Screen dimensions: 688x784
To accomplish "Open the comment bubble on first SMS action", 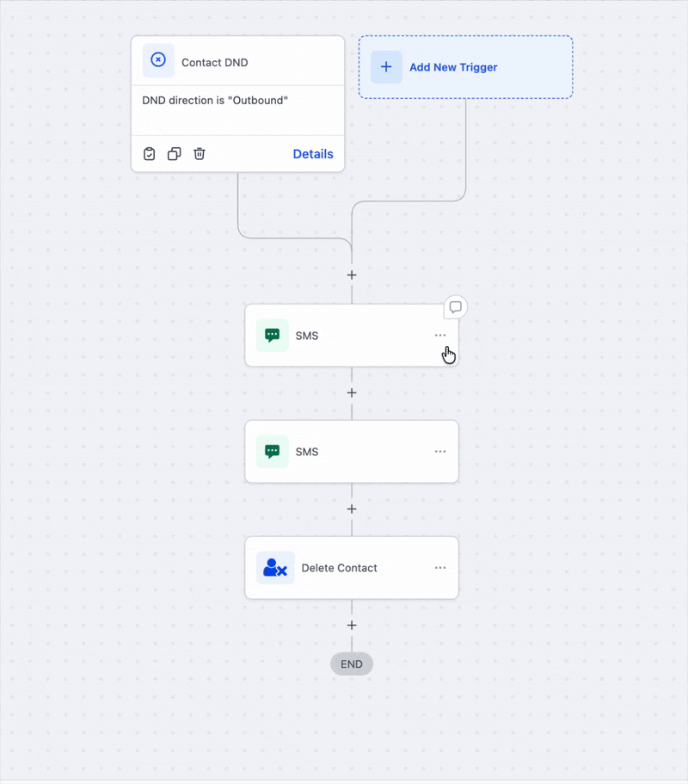I will [x=456, y=307].
